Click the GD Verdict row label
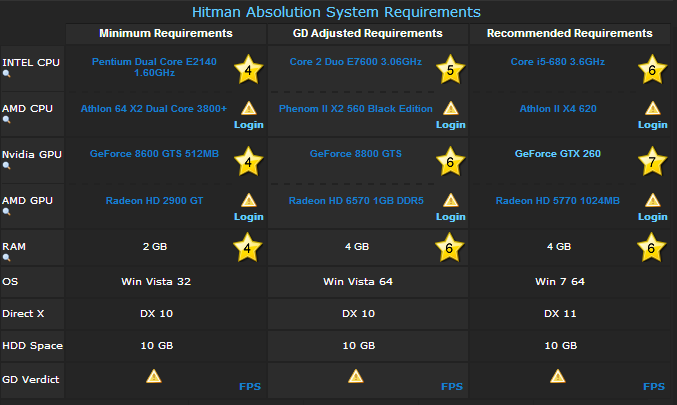 [31, 380]
